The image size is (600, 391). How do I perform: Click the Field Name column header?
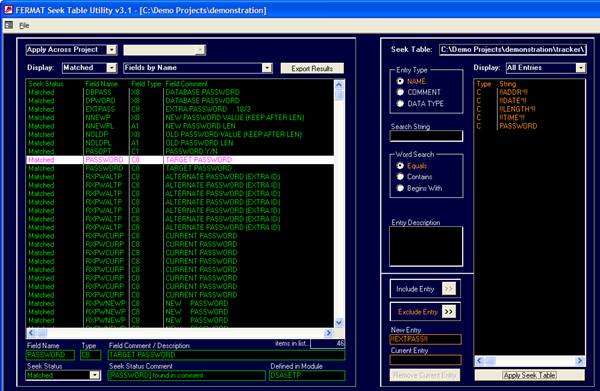[101, 84]
